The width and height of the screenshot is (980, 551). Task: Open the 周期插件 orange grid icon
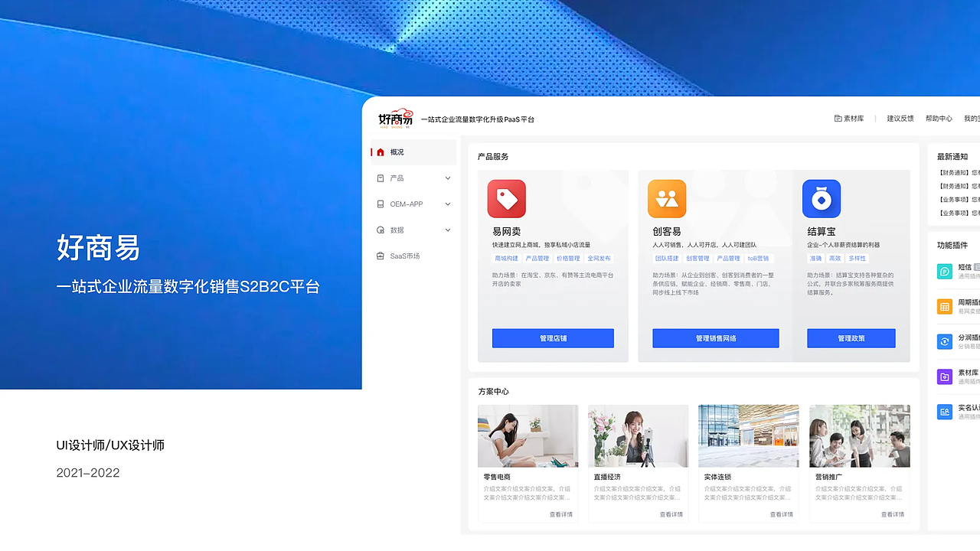(x=943, y=306)
